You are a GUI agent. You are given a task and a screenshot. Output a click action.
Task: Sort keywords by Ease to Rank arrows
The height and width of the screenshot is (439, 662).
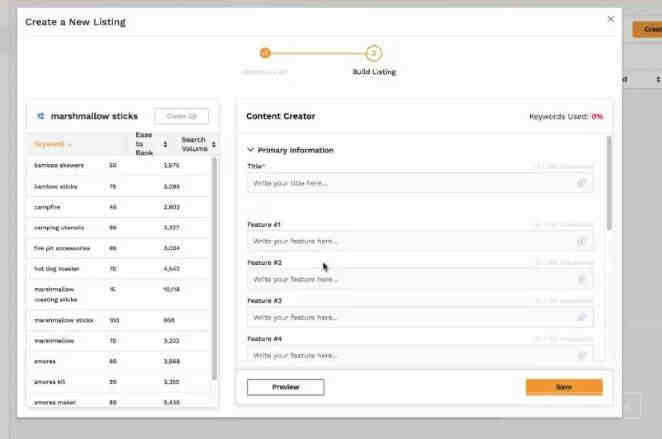point(165,144)
